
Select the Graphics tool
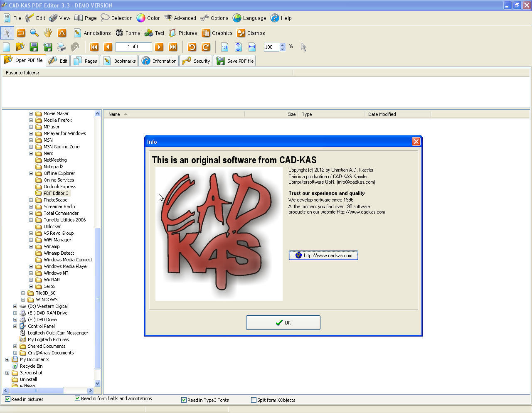217,33
